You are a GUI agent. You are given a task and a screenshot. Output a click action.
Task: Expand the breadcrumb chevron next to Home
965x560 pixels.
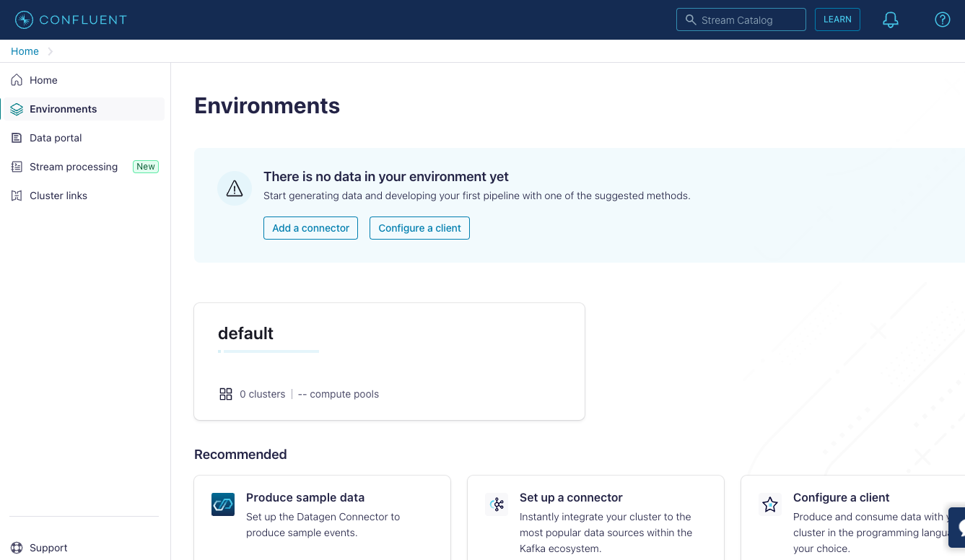point(49,51)
